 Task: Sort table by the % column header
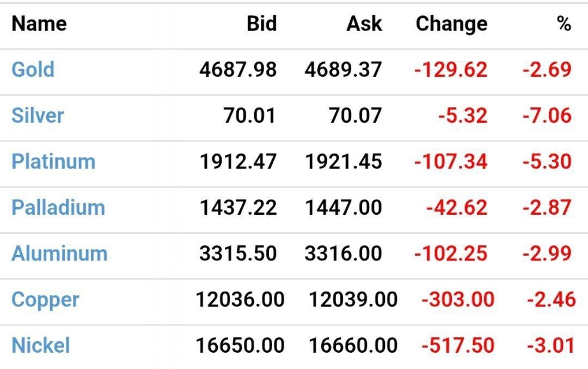564,23
